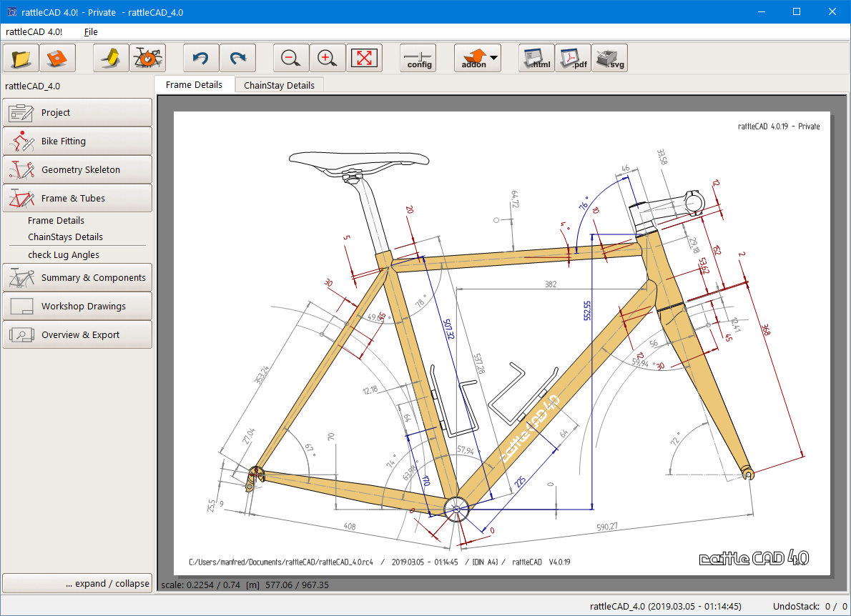This screenshot has height=616, width=851.
Task: Click the 76° head angle dimension
Action: pos(584,203)
